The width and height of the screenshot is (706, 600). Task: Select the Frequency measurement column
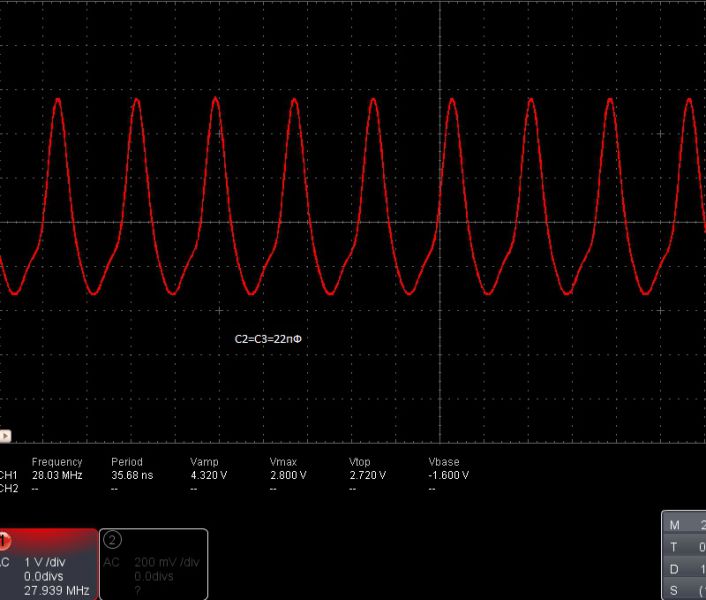[x=57, y=462]
